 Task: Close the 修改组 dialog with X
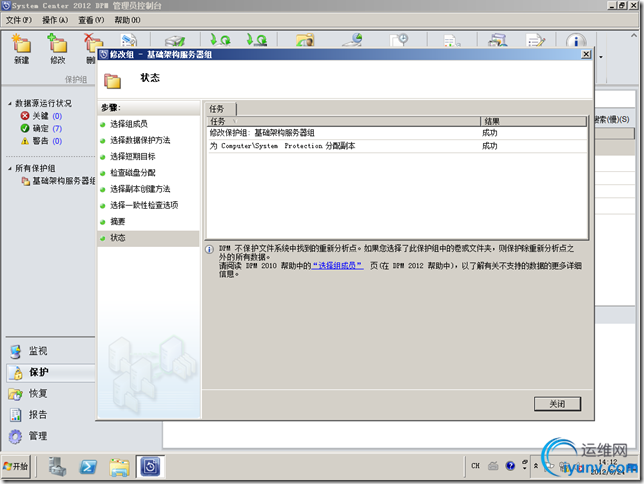tap(586, 54)
